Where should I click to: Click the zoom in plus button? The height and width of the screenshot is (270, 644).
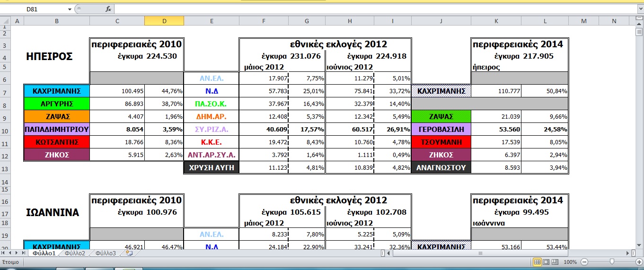(639, 262)
